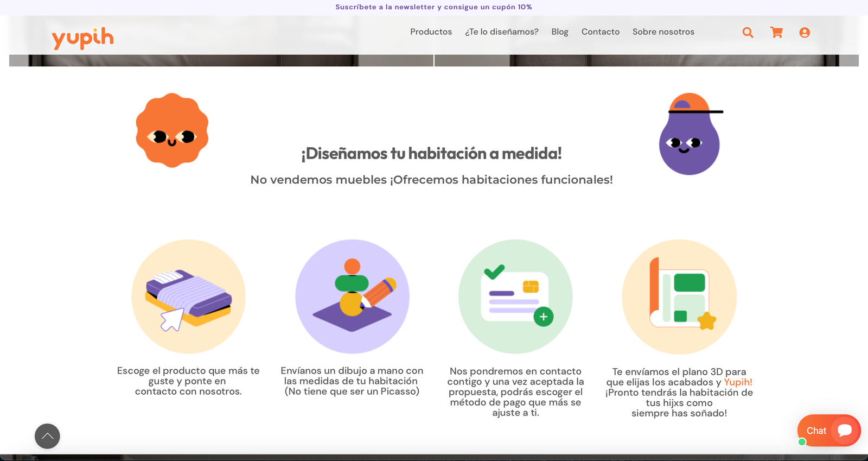Image resolution: width=868 pixels, height=461 pixels.
Task: Click the yupih logo
Action: 82,38
